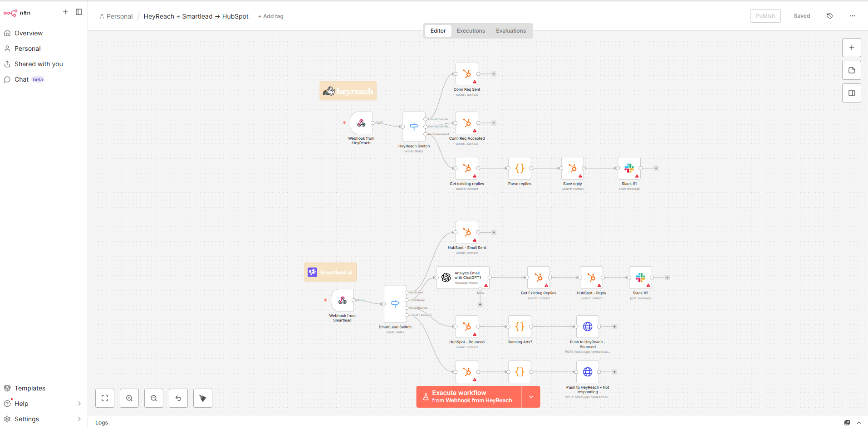Collapse the left sidebar panel
This screenshot has width=868, height=429.
tap(79, 12)
